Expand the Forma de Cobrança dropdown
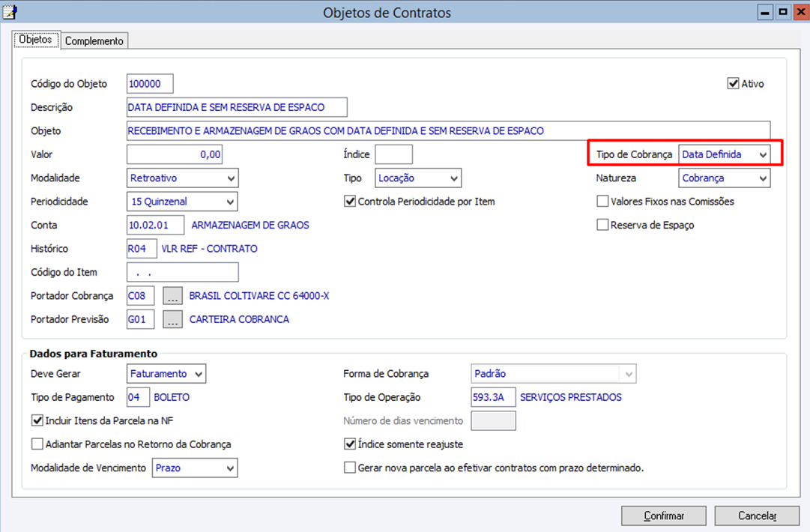This screenshot has height=532, width=810. click(x=553, y=374)
